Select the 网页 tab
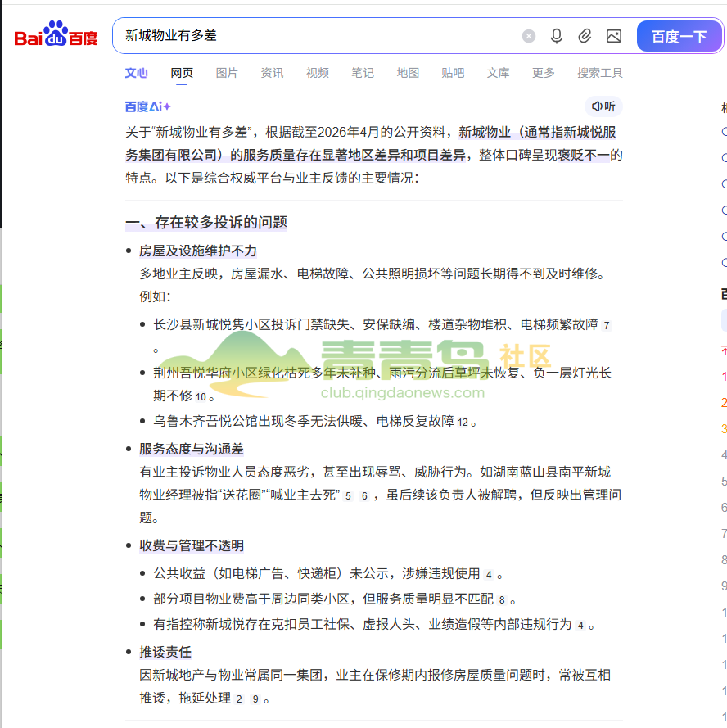The height and width of the screenshot is (728, 727). [182, 73]
